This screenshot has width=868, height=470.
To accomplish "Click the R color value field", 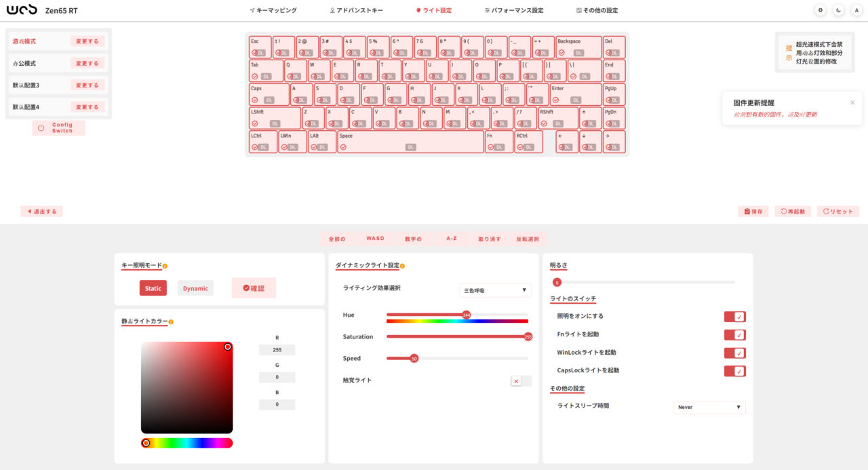I will [277, 350].
